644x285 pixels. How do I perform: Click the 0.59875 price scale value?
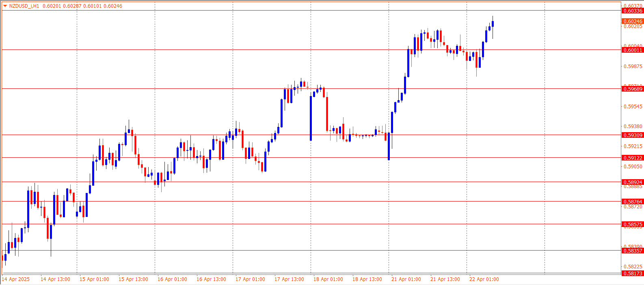(633, 66)
